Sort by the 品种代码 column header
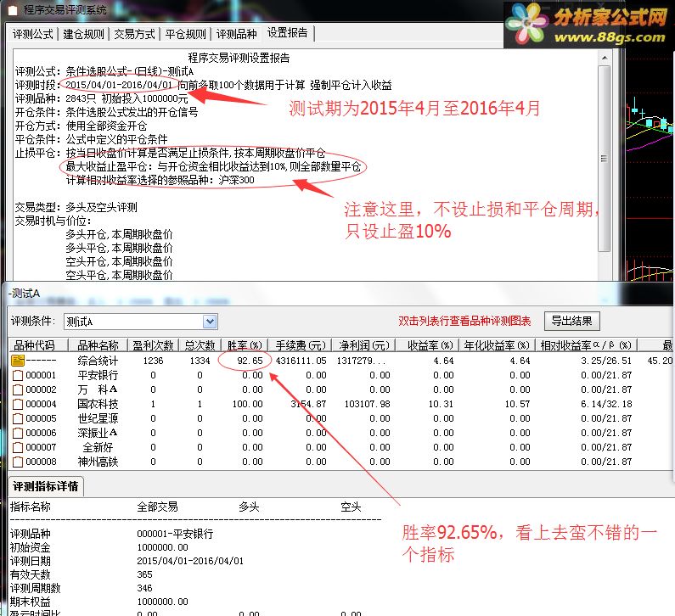Image resolution: width=675 pixels, height=616 pixels. [x=38, y=345]
